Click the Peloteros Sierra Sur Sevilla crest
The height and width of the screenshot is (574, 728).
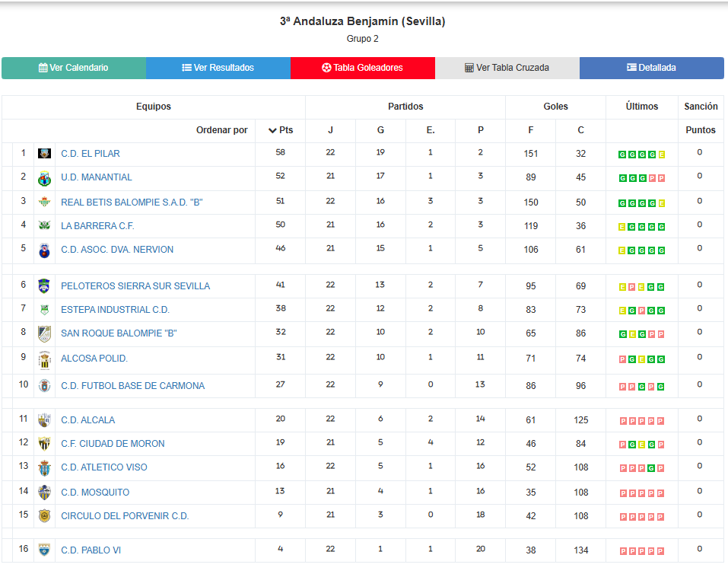pos(44,285)
